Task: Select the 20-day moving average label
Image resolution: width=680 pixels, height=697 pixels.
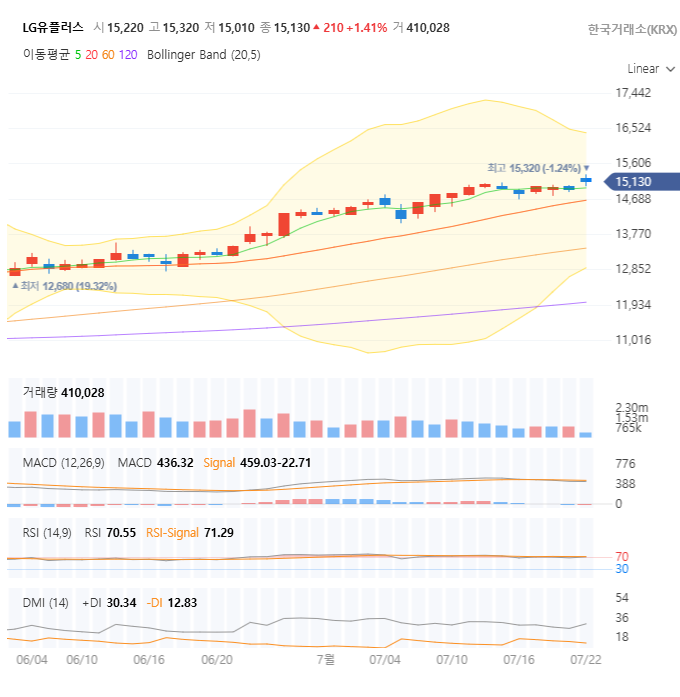Action: pos(92,55)
